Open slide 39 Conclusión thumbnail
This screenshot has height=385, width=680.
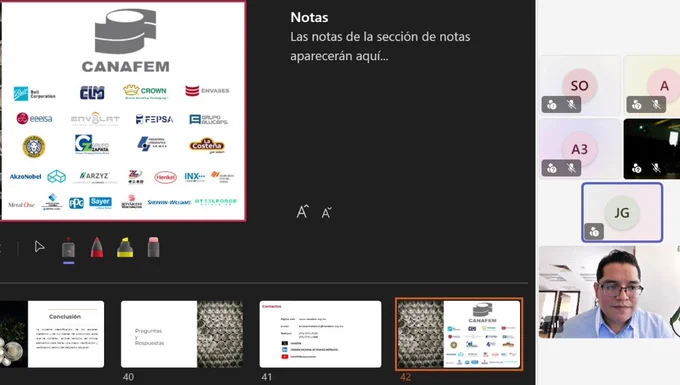[52, 334]
